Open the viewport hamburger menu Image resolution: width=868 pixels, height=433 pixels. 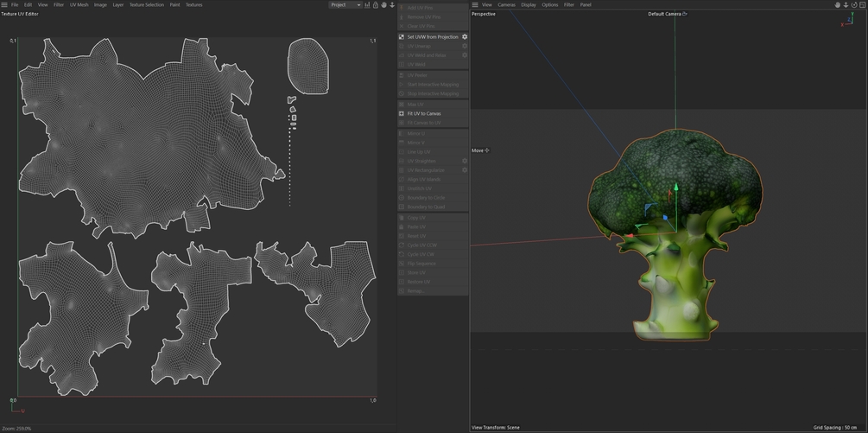475,4
